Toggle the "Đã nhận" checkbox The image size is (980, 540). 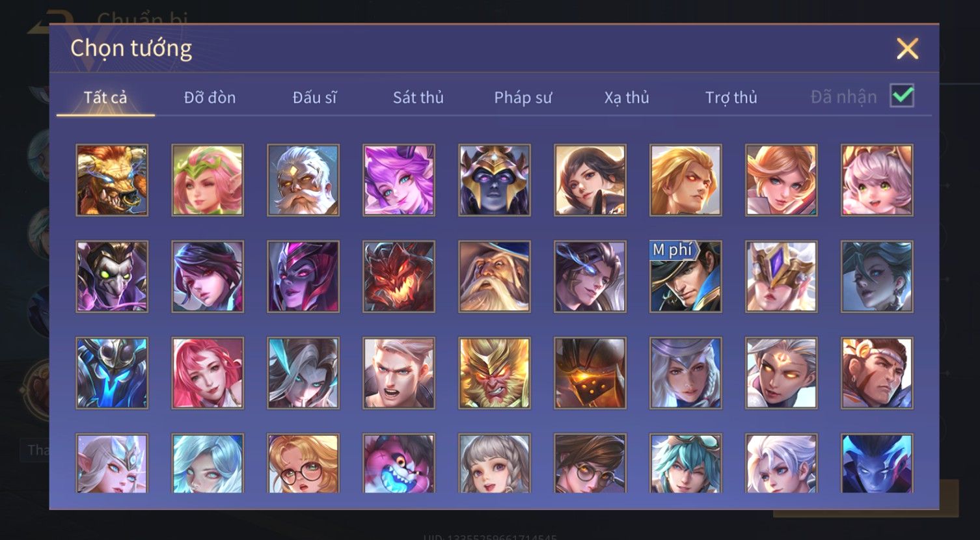pos(902,96)
